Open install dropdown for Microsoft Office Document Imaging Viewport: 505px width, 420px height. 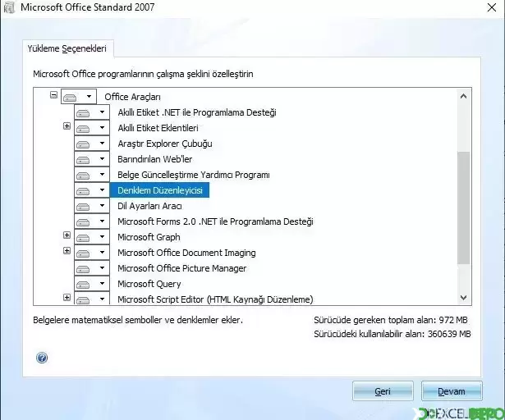(92, 253)
